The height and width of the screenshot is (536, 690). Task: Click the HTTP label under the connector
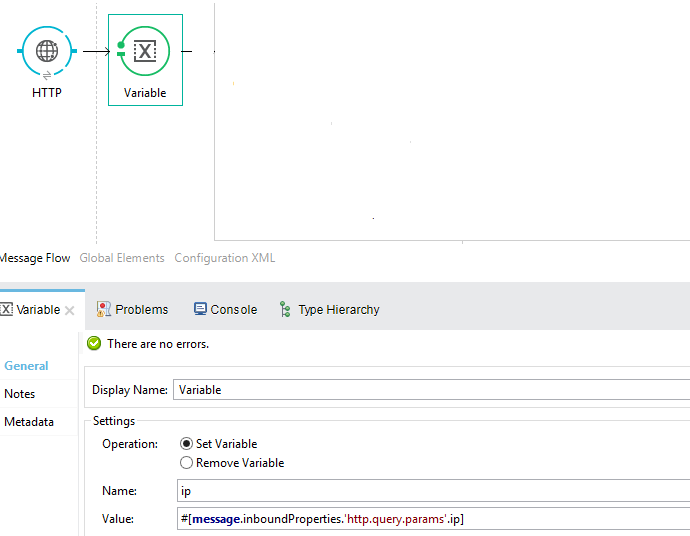coord(47,93)
